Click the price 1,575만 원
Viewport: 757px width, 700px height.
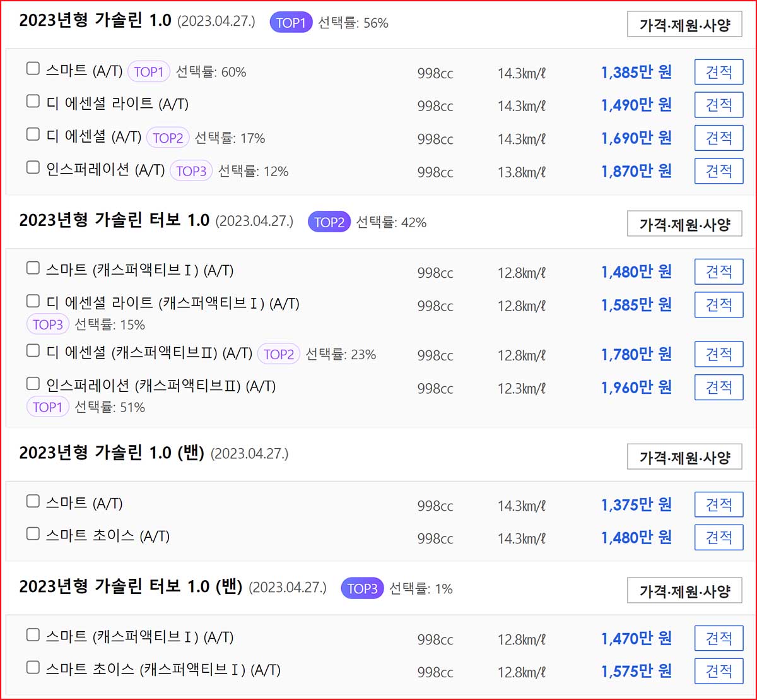(x=637, y=671)
